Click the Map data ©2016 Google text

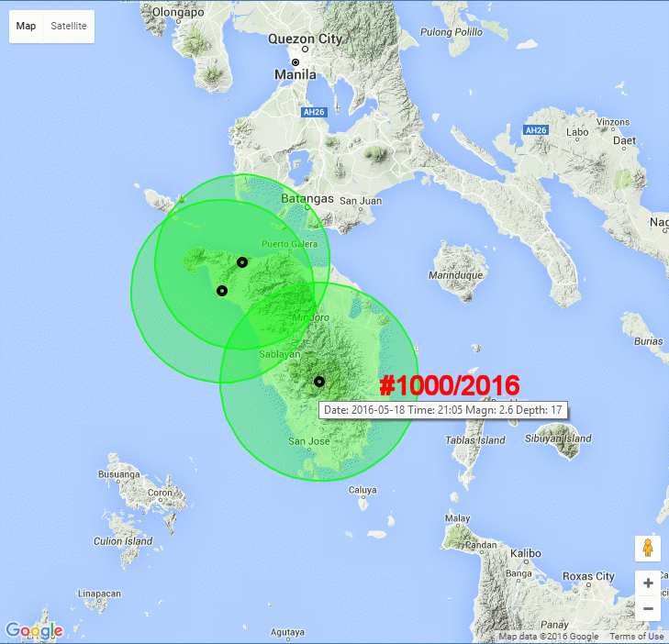coord(549,637)
